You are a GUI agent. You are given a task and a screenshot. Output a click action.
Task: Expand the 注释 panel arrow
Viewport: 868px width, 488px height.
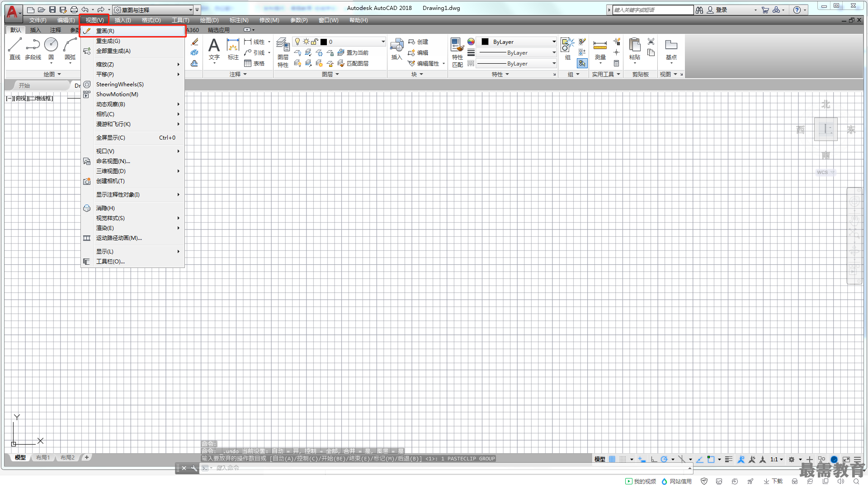click(x=245, y=74)
